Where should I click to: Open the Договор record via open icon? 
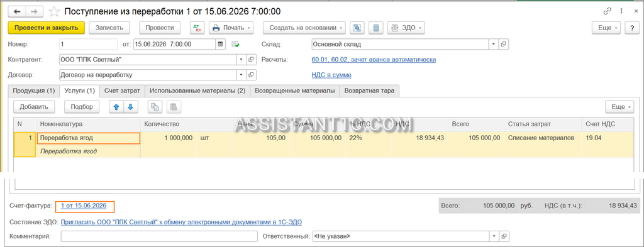[252, 75]
